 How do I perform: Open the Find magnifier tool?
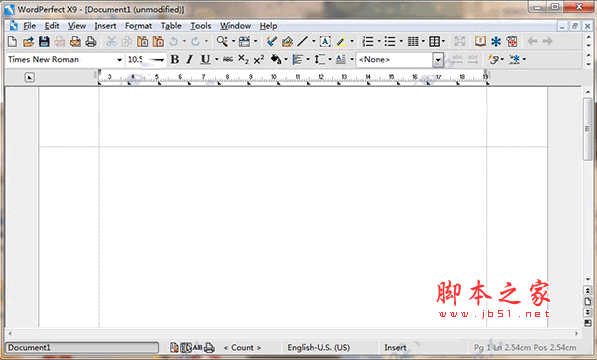(x=222, y=41)
